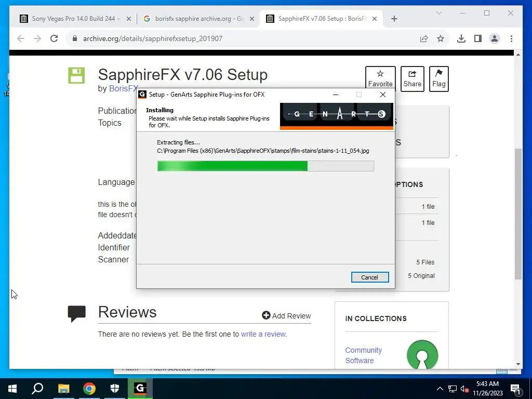
Task: Close the GenArts Setup dialog
Action: click(x=383, y=95)
